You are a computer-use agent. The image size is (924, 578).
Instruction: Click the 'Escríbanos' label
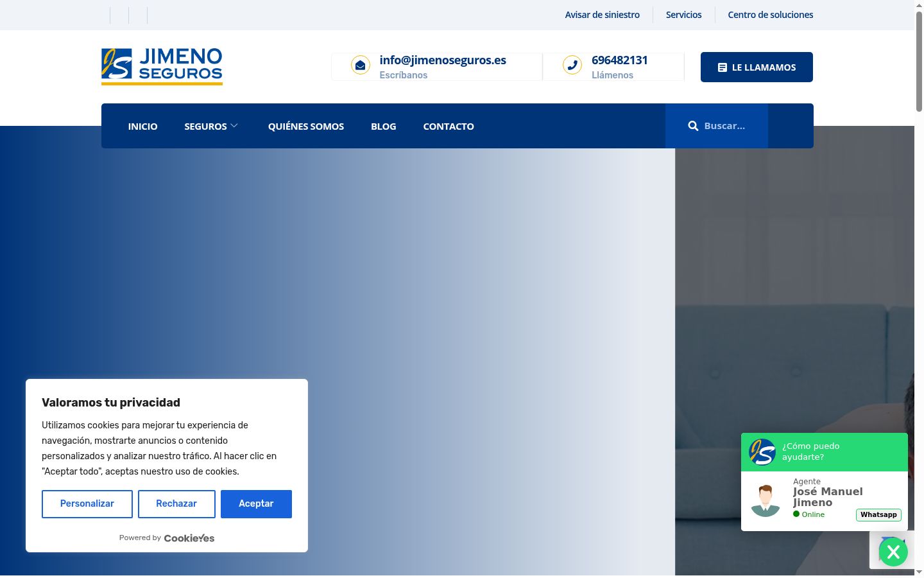(x=403, y=75)
